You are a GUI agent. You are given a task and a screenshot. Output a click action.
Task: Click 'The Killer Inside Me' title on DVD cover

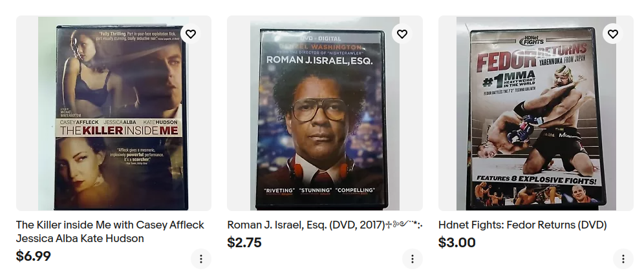[121, 130]
